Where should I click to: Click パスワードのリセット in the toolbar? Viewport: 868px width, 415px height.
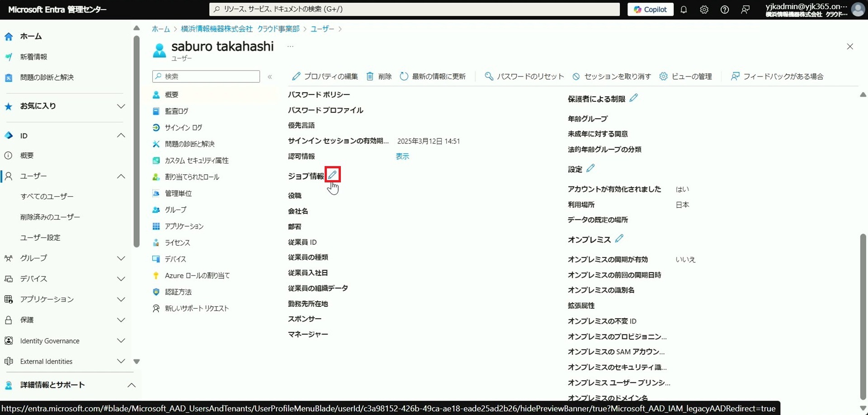pyautogui.click(x=524, y=76)
